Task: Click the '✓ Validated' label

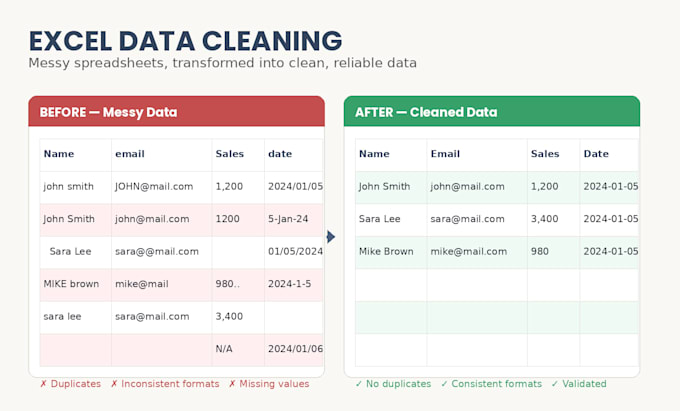Action: [579, 384]
